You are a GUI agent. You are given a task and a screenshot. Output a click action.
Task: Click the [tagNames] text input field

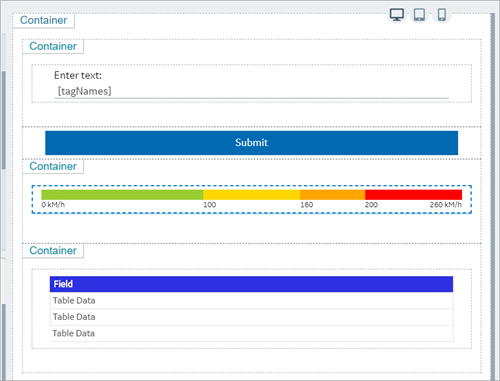(x=251, y=91)
